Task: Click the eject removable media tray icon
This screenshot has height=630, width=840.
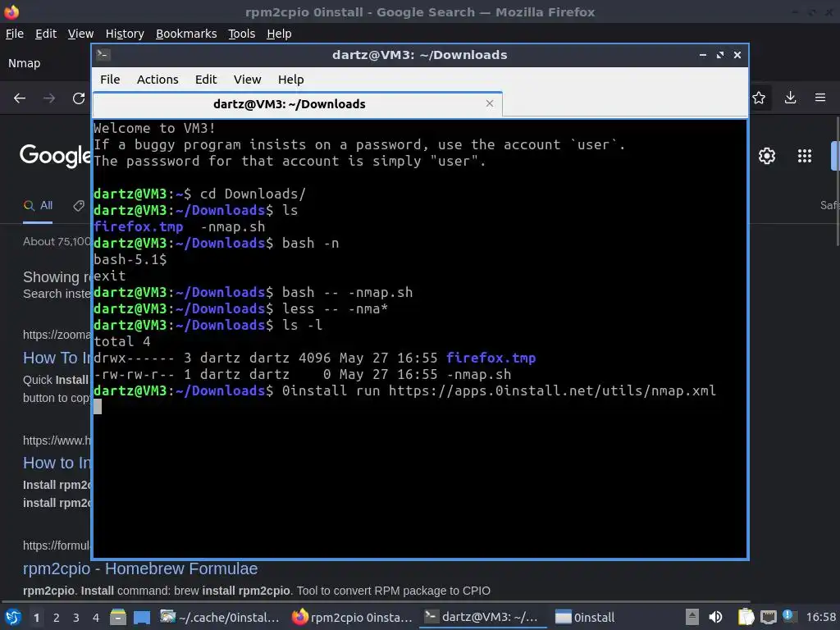Action: tap(692, 617)
